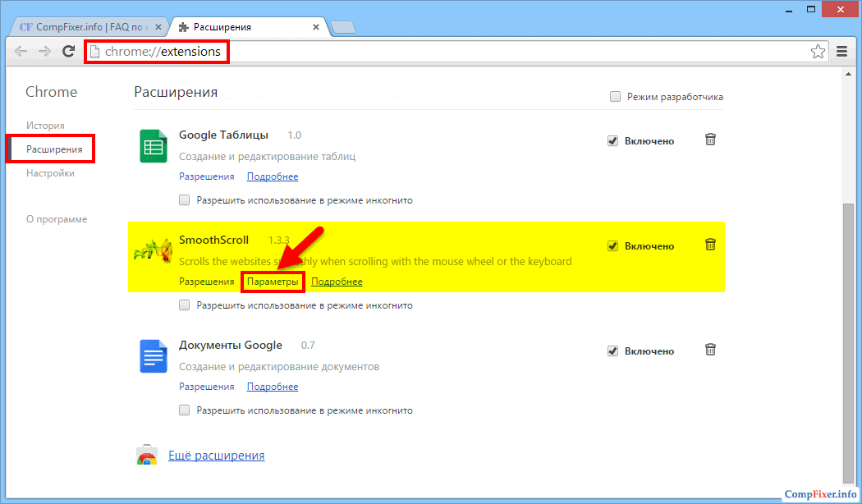
Task: Open История in the sidebar
Action: 45,126
